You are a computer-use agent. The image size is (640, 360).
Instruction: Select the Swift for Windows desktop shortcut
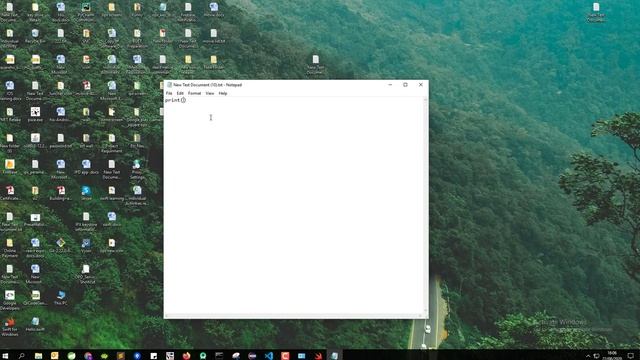click(10, 327)
